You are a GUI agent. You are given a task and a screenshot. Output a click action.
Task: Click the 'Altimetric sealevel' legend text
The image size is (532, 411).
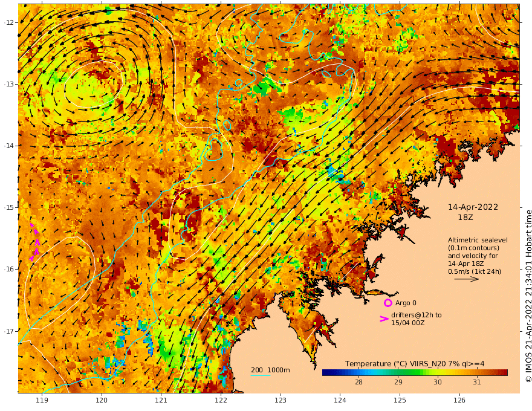(478, 240)
